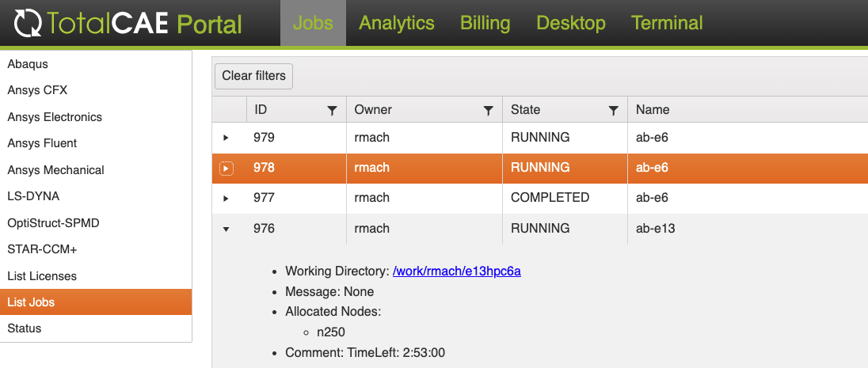
Task: Open the Owner column filter icon
Action: click(x=489, y=111)
